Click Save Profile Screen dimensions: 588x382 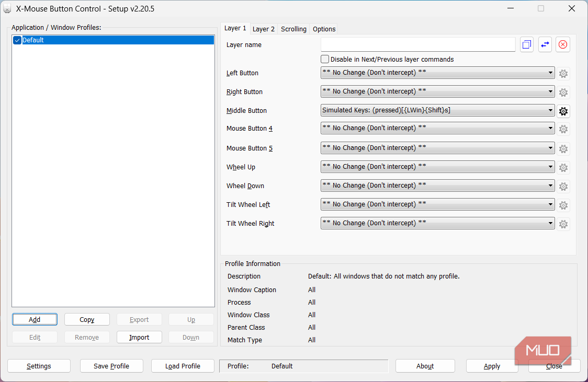coord(111,366)
